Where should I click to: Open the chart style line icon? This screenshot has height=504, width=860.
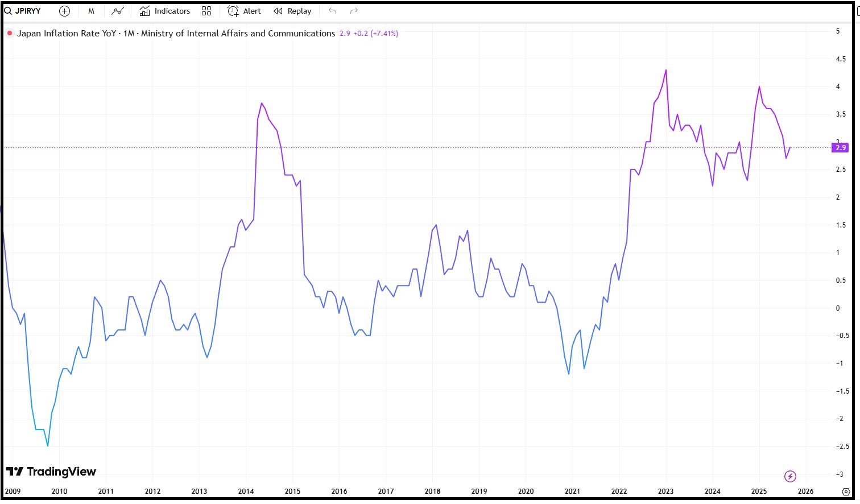coord(117,11)
